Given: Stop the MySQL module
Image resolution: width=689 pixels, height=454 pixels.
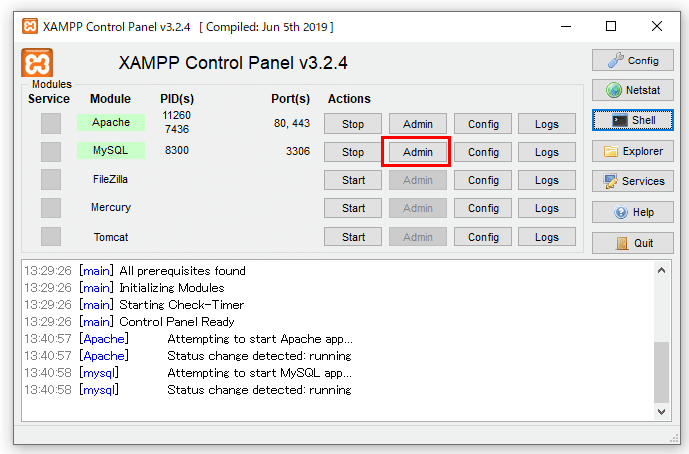Looking at the screenshot, I should (353, 152).
